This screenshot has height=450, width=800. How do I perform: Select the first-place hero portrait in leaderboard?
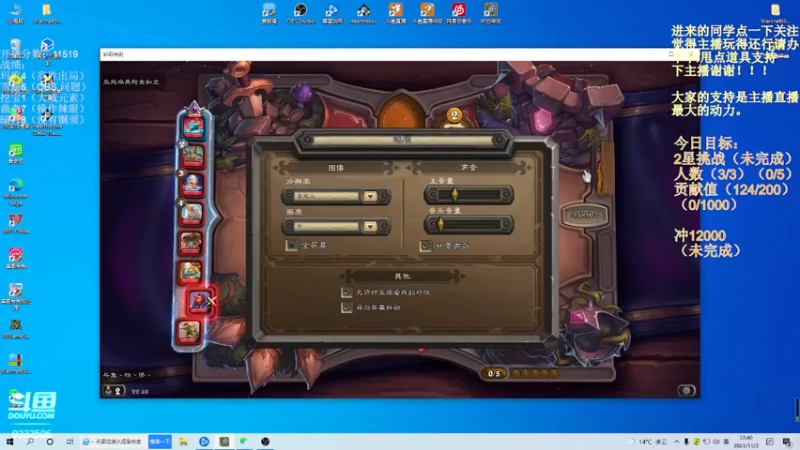[x=194, y=126]
